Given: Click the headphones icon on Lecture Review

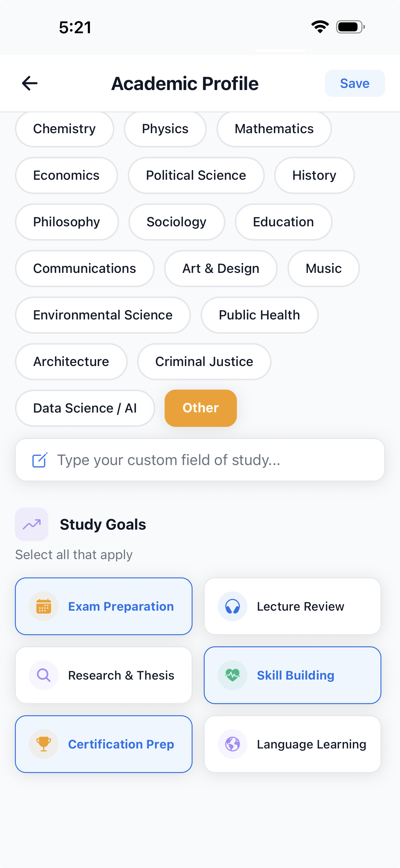Looking at the screenshot, I should (232, 606).
